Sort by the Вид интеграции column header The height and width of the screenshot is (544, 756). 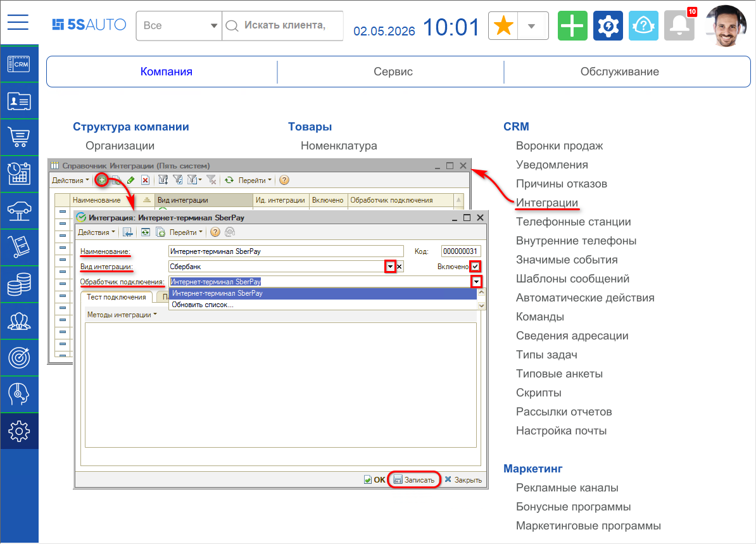coord(204,200)
